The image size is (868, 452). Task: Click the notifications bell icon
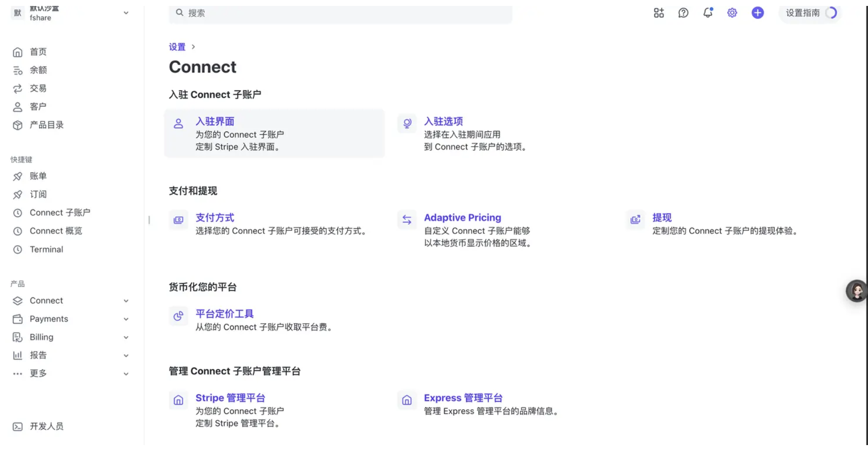click(x=708, y=13)
